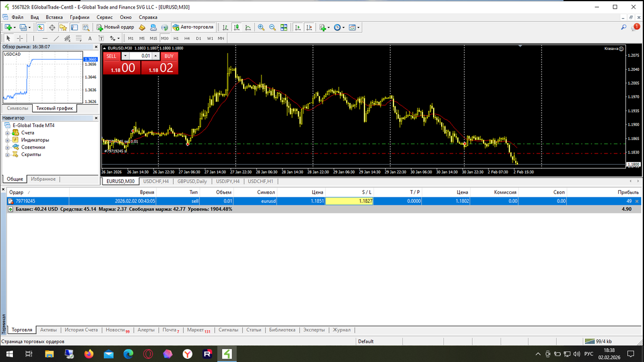The width and height of the screenshot is (644, 362).
Task: Select the Fibonacci retracement tool
Action: pos(78,38)
